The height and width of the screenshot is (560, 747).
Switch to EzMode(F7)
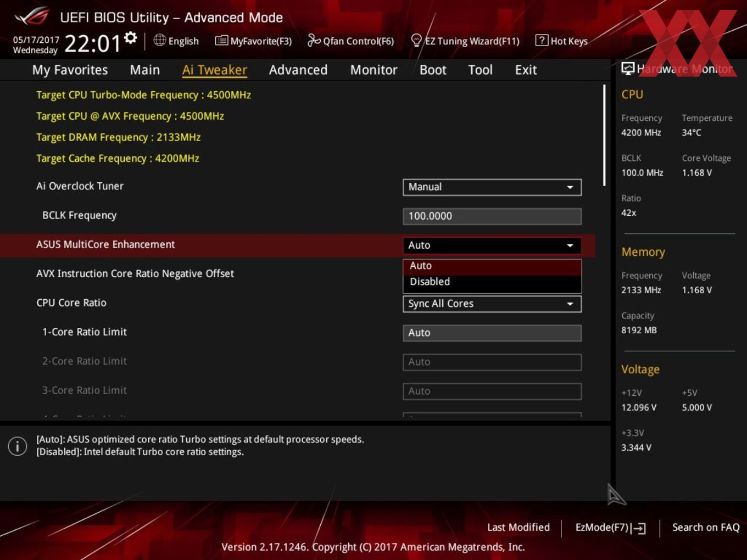(610, 528)
